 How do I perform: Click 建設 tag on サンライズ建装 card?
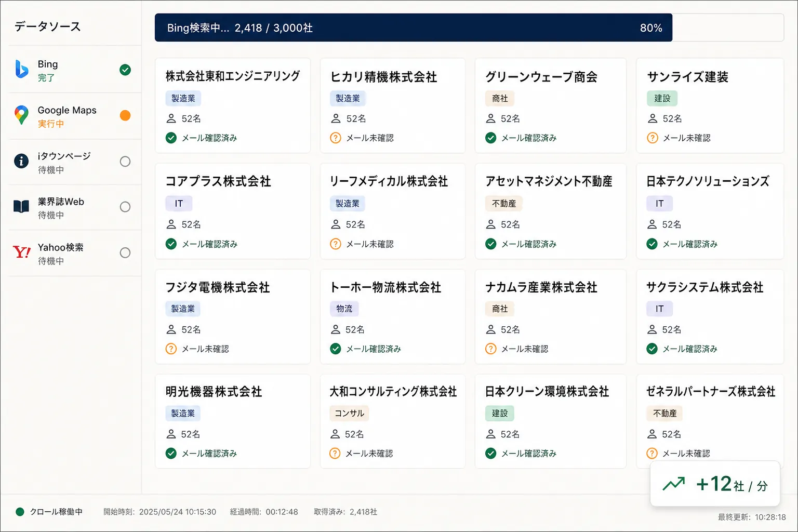pos(662,98)
